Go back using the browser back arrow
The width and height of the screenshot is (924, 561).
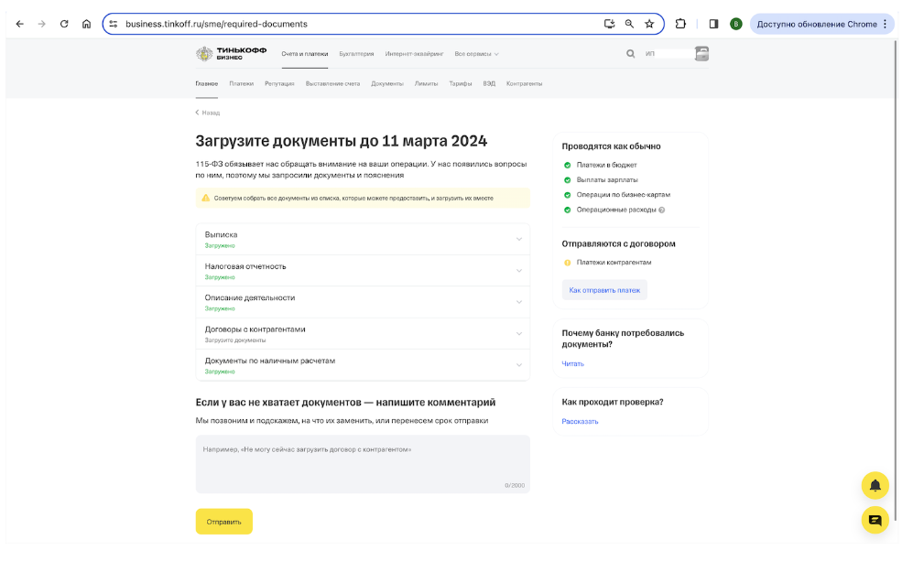pos(19,24)
